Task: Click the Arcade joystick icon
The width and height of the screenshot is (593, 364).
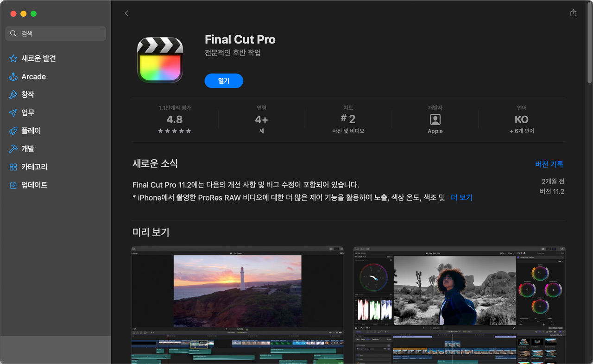Action: point(13,77)
